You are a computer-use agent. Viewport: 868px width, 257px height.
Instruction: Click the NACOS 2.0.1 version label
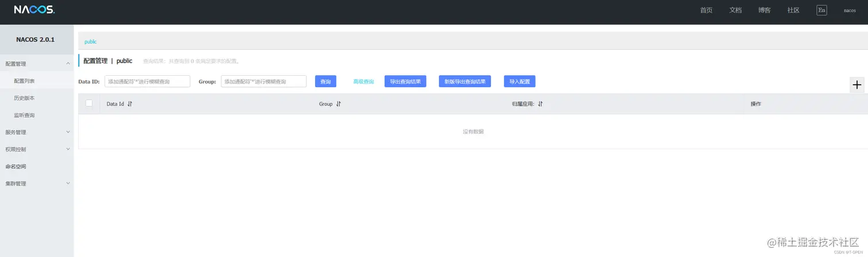pyautogui.click(x=36, y=39)
